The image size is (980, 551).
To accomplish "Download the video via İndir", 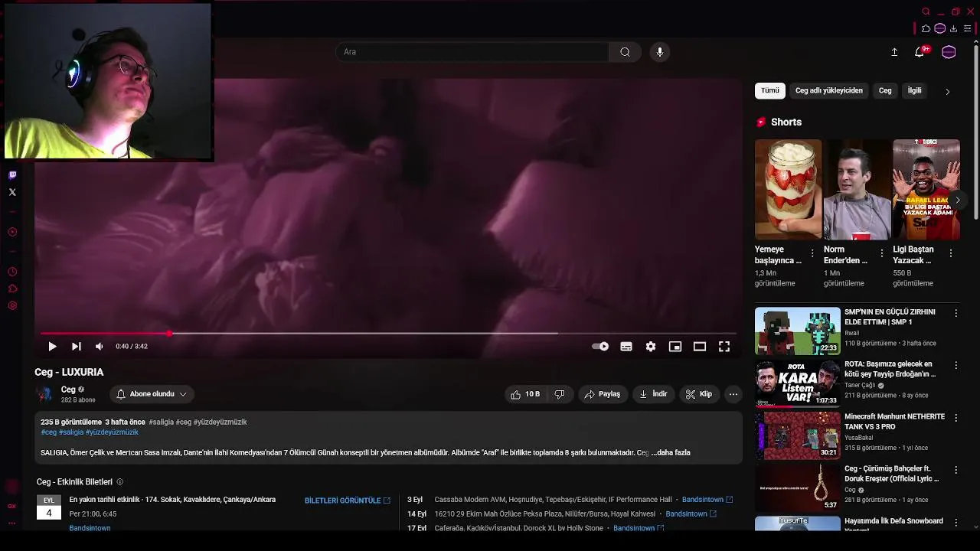I will point(653,394).
